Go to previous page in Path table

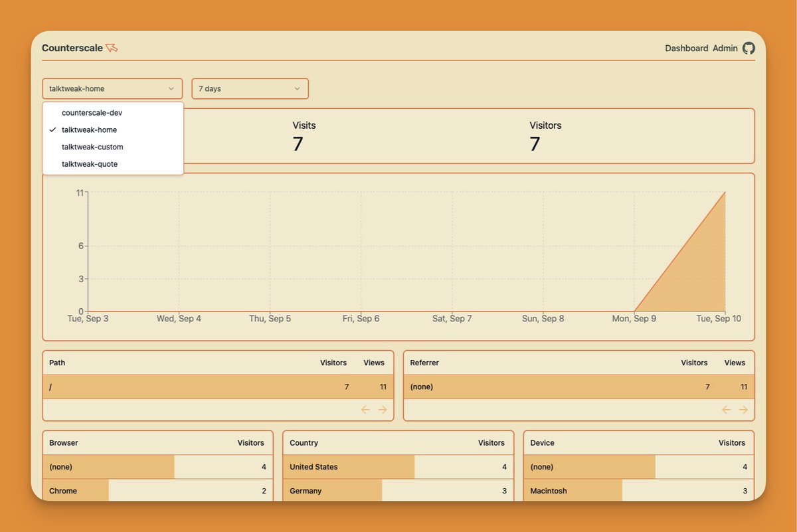coord(365,410)
